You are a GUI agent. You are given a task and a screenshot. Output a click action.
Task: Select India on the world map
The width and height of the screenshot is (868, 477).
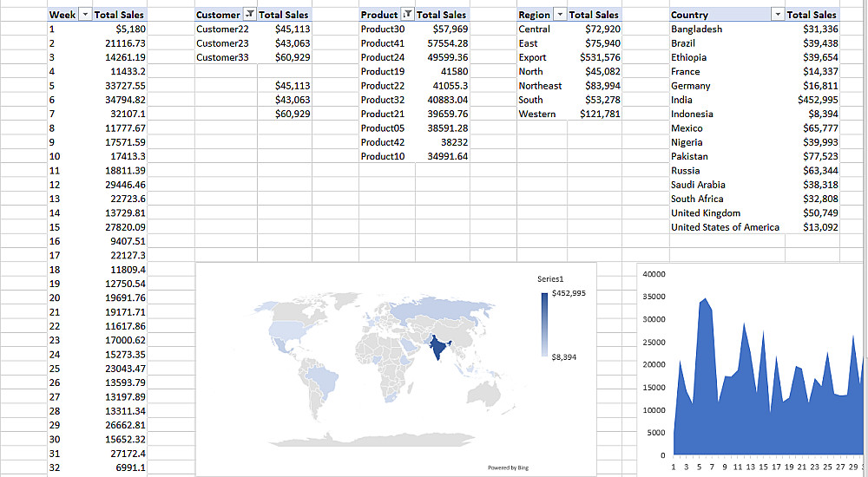(440, 348)
